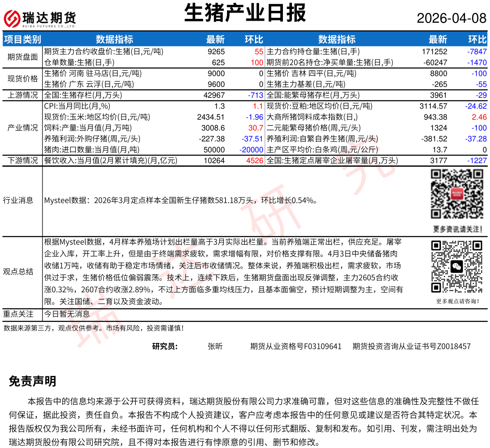
Task: Click the futures closing price value 9265
Action: tap(216, 52)
